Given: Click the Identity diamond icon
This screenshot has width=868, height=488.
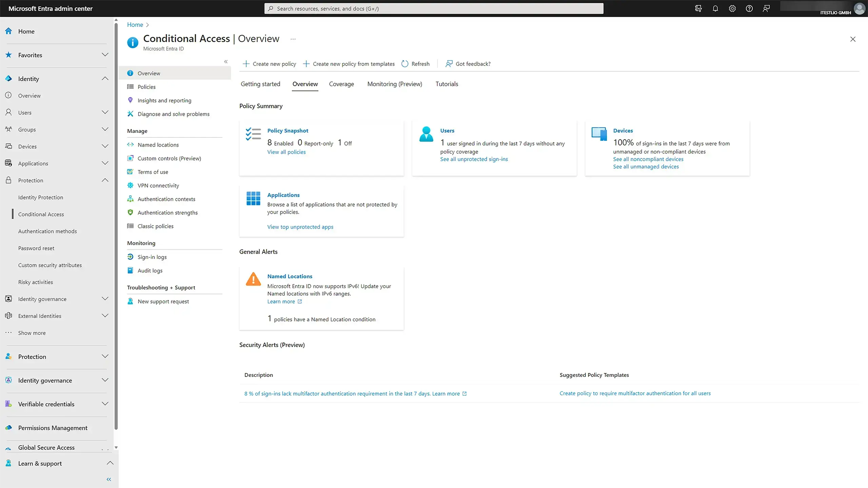Looking at the screenshot, I should click(8, 79).
